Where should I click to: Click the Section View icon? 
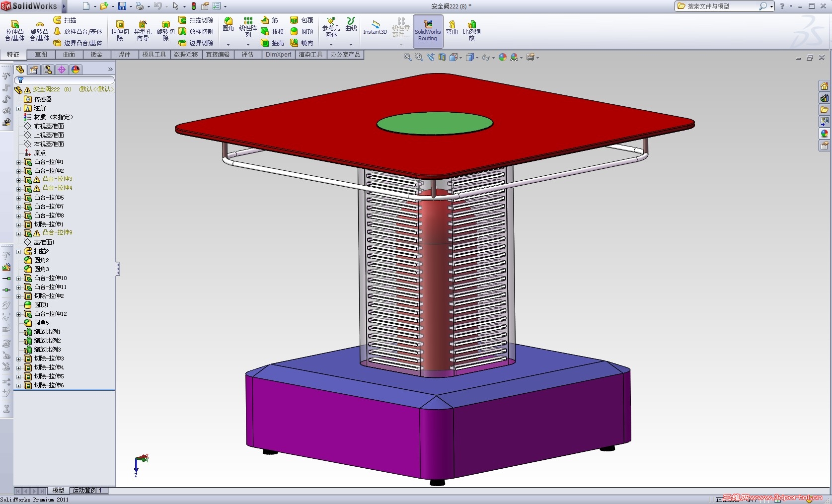click(442, 57)
